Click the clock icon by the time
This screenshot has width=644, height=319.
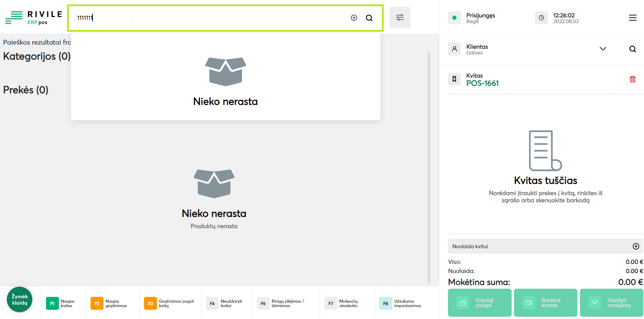(x=541, y=18)
